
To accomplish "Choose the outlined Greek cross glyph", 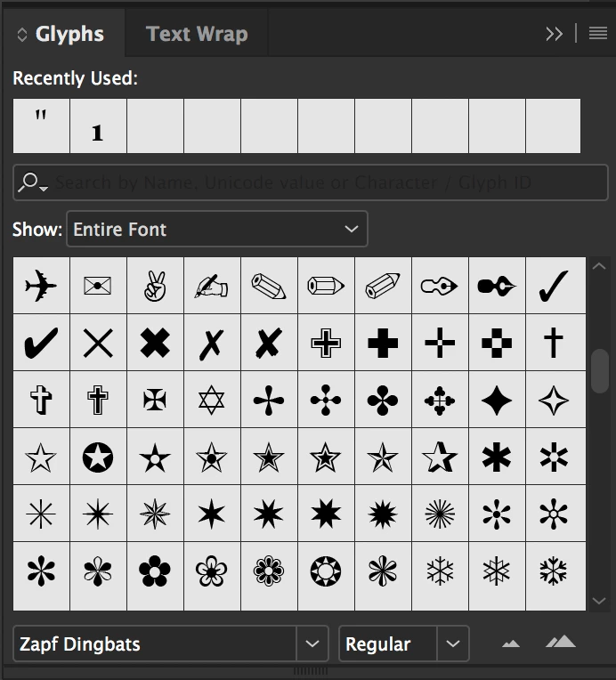I will coord(326,343).
